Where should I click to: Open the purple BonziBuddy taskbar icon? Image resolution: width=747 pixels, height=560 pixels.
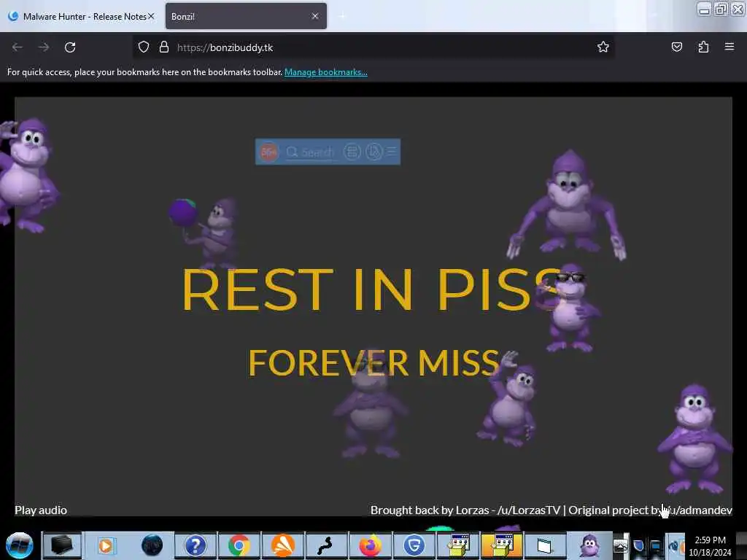coord(589,545)
